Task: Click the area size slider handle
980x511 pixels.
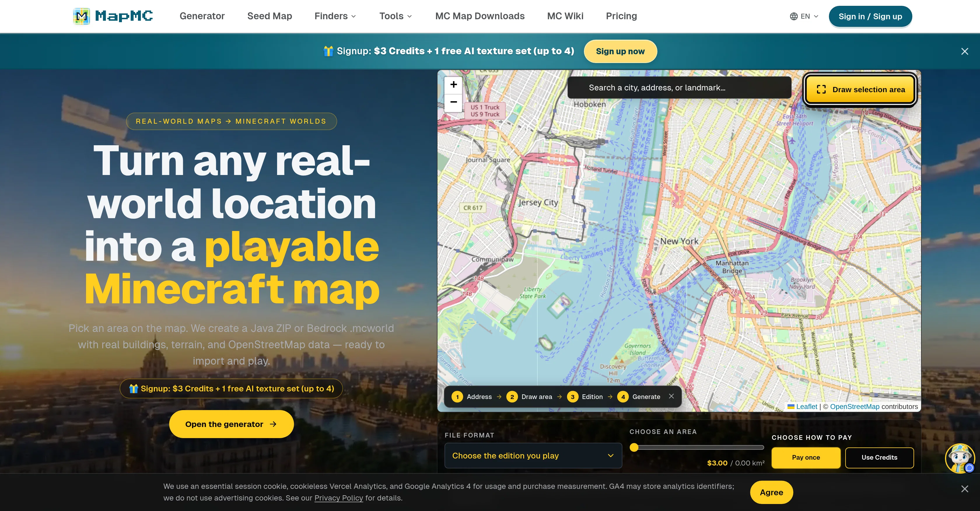Action: click(x=634, y=447)
